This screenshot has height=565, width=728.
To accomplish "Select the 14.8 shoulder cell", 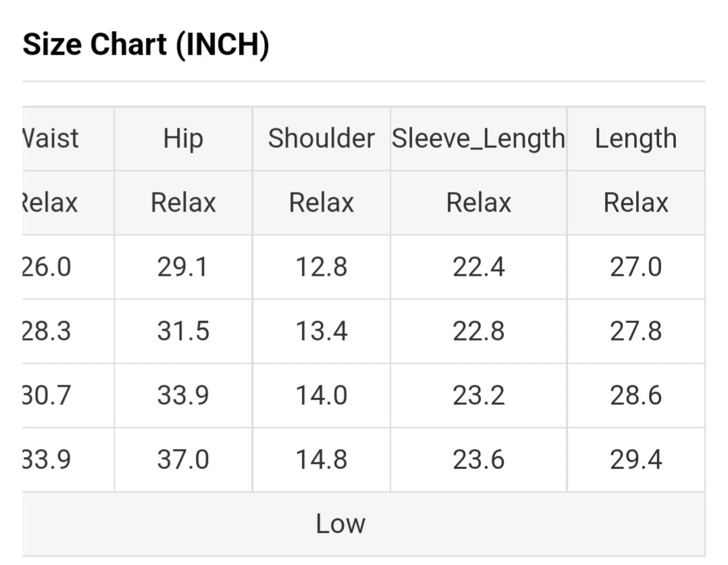I will click(x=321, y=460).
